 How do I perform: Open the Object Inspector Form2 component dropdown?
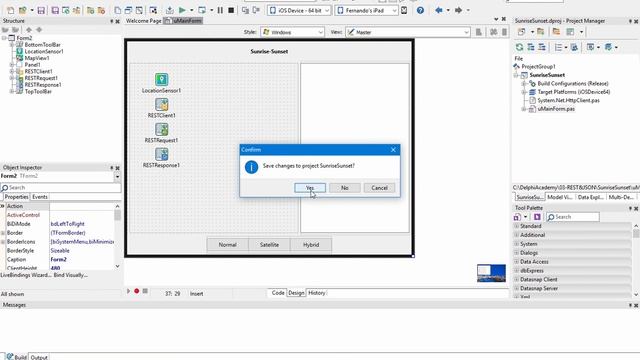(117, 176)
